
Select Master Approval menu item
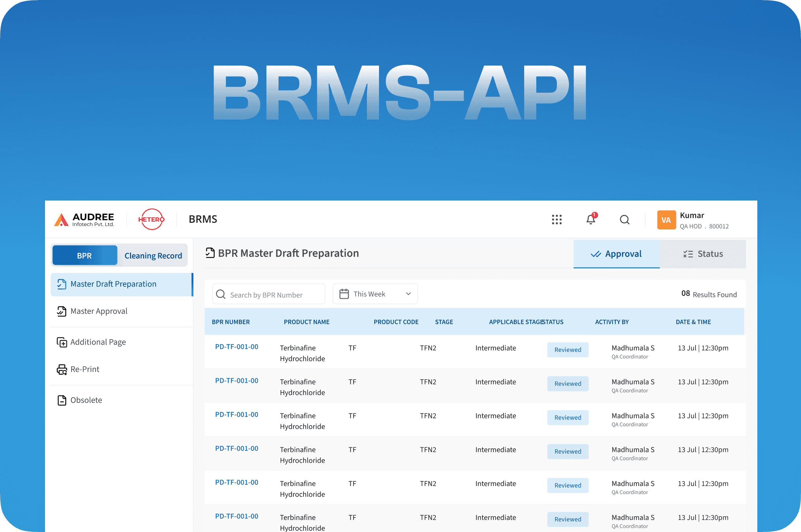click(x=99, y=311)
